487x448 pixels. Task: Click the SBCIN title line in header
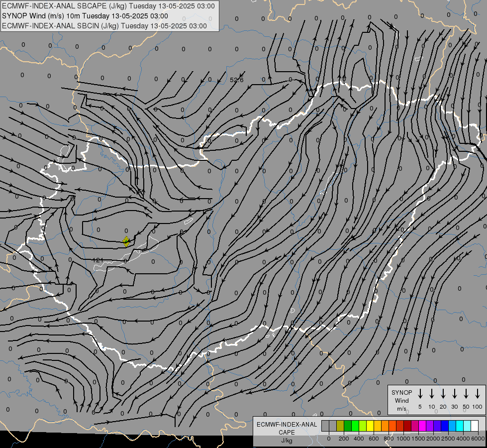pos(104,26)
